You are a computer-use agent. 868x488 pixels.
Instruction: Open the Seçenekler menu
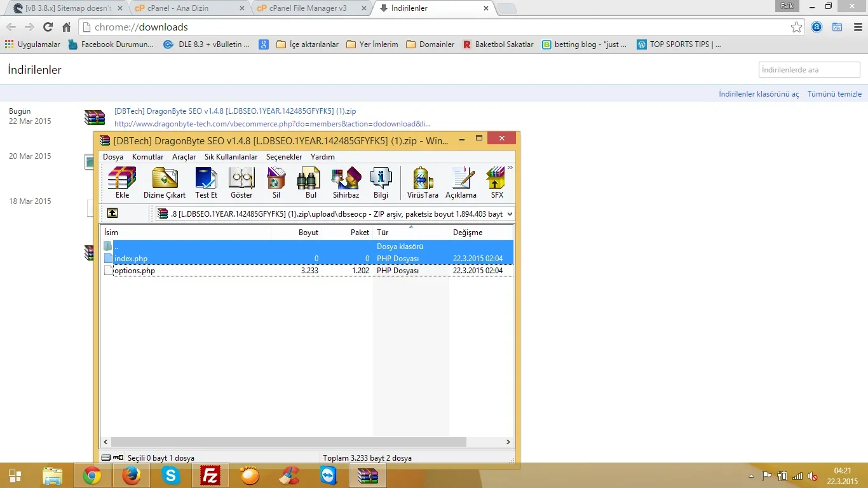pos(284,157)
